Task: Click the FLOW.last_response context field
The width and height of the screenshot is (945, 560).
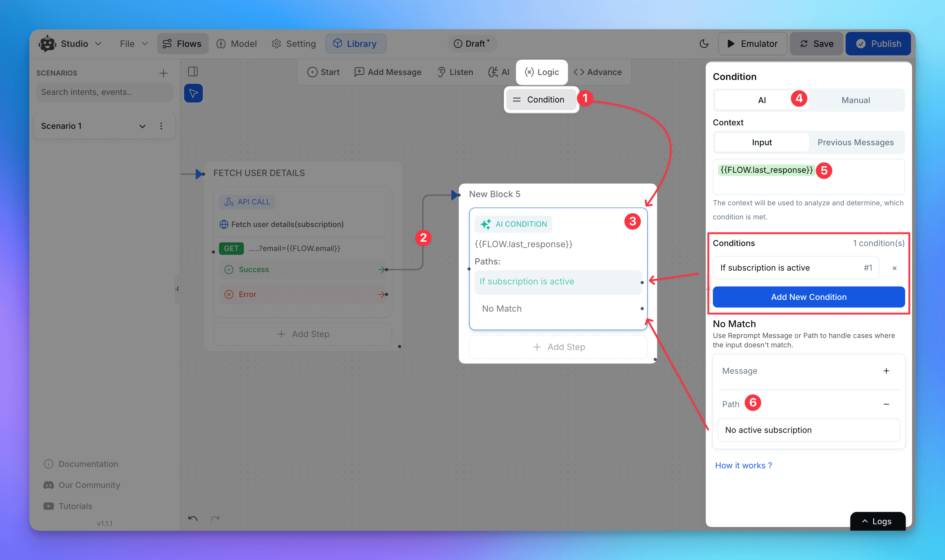Action: (809, 177)
